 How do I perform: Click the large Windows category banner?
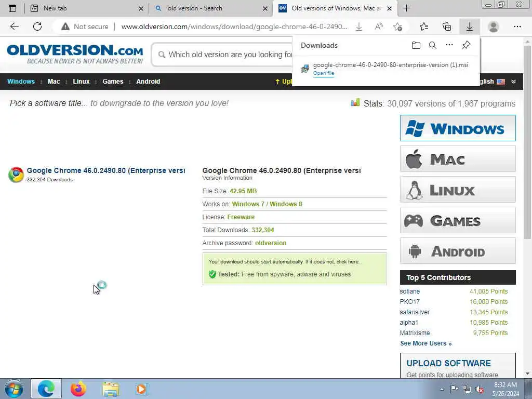pos(458,128)
